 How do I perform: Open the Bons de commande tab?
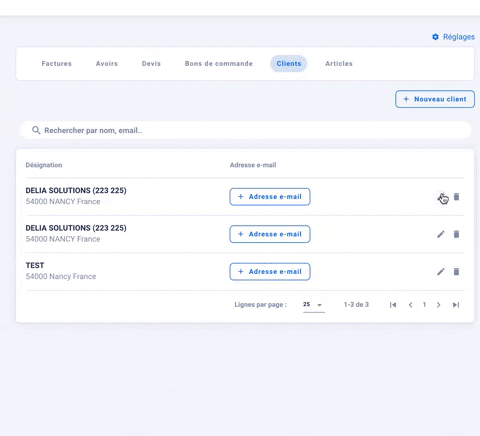coord(219,64)
